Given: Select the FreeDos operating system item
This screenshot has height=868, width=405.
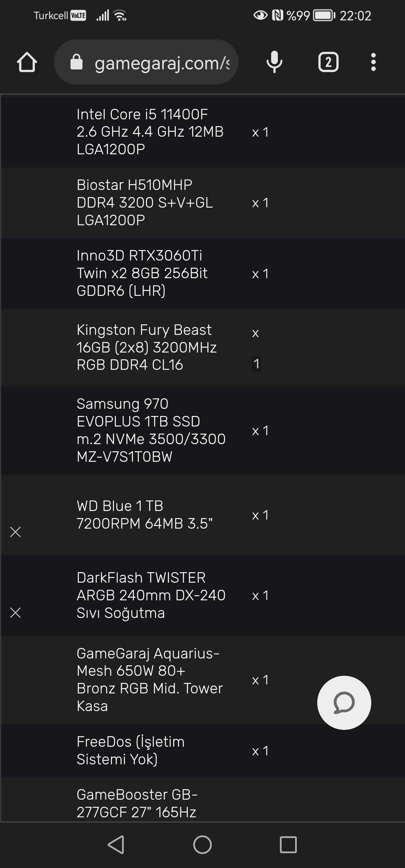Looking at the screenshot, I should [130, 750].
